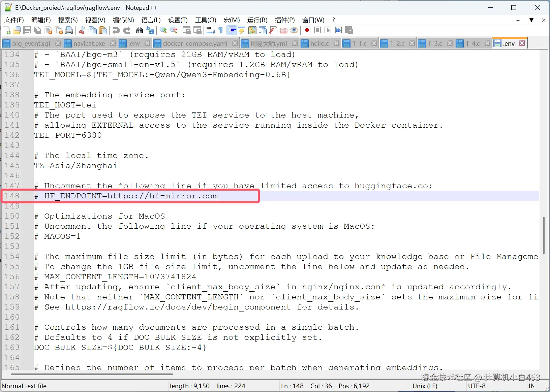Zoom in with the magnifier plus icon
550x392 pixels.
pos(163,31)
